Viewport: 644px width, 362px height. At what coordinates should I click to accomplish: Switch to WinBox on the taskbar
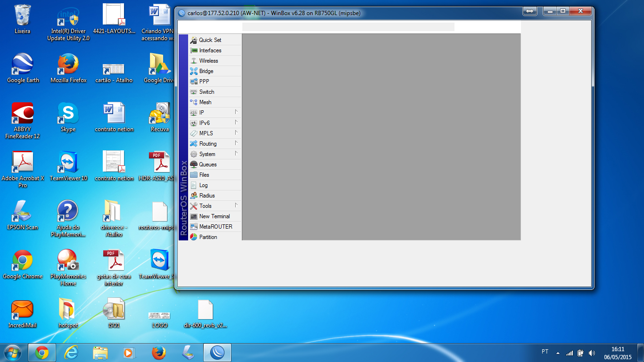point(217,353)
